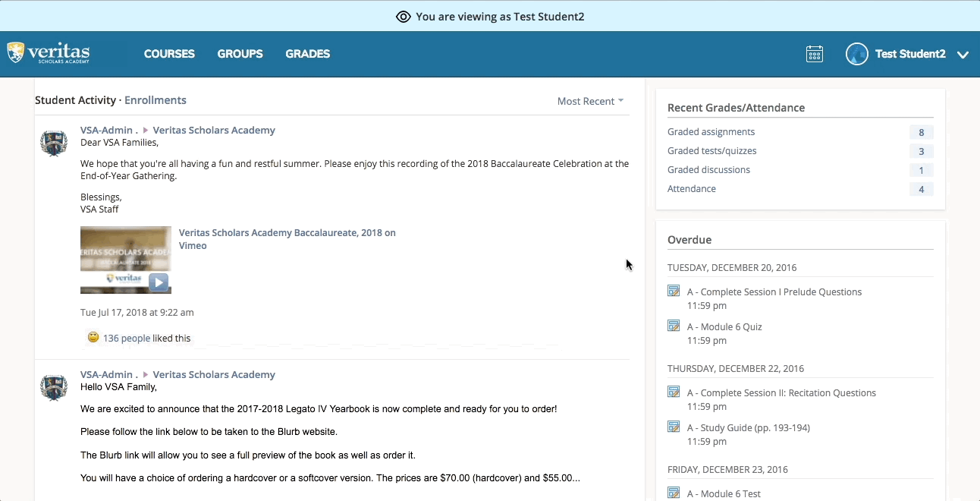Click the Tuesday, December 20, 2016 date header

click(732, 268)
